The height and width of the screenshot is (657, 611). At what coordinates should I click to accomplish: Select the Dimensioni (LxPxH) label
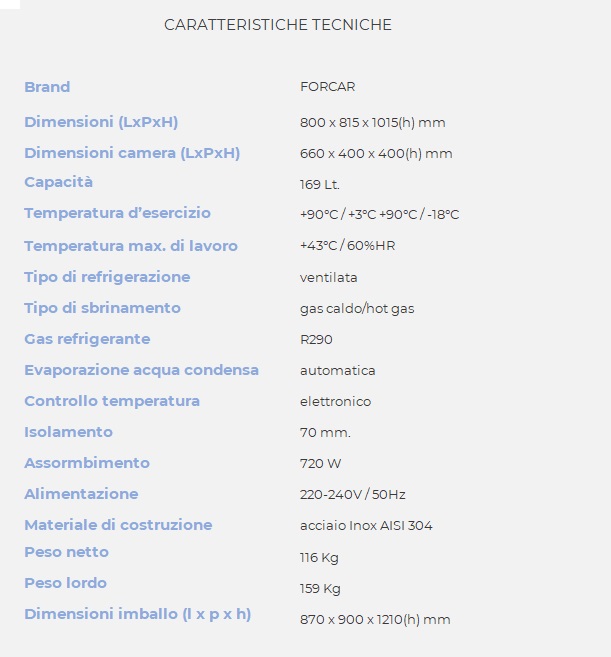pos(101,122)
